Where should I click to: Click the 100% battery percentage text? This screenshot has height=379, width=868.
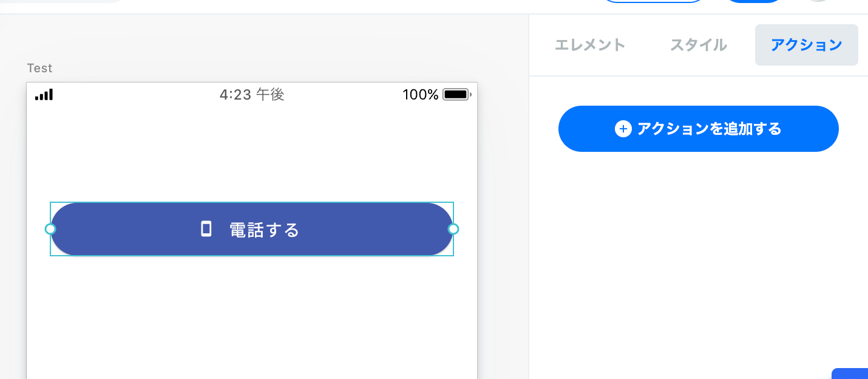point(420,95)
